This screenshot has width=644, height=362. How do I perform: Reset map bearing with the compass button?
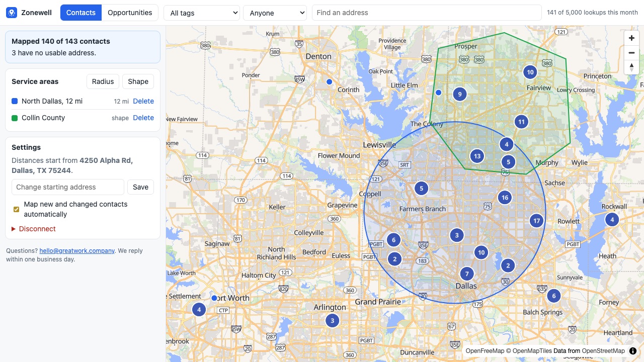(631, 67)
